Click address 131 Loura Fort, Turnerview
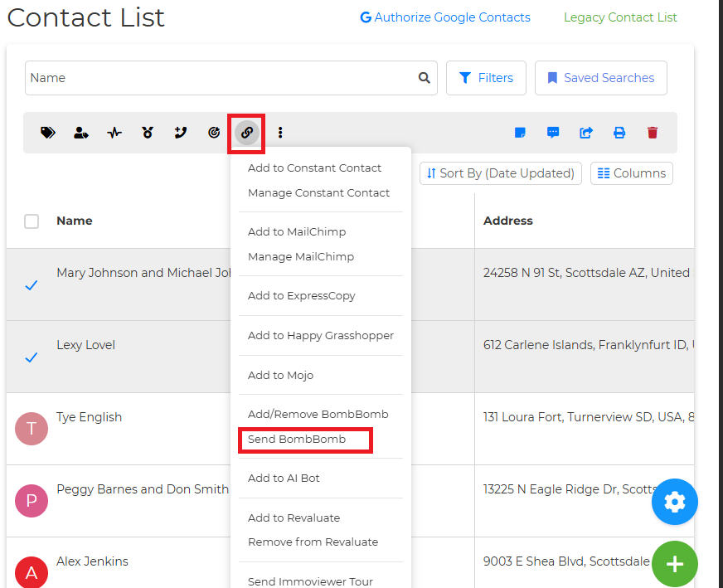 point(589,417)
